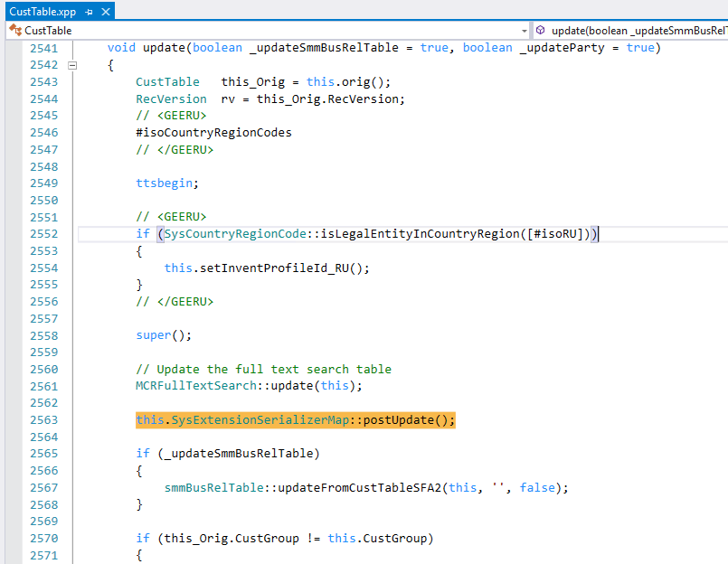Click line number 2563 in the gutter
728x564 pixels.
tap(43, 420)
